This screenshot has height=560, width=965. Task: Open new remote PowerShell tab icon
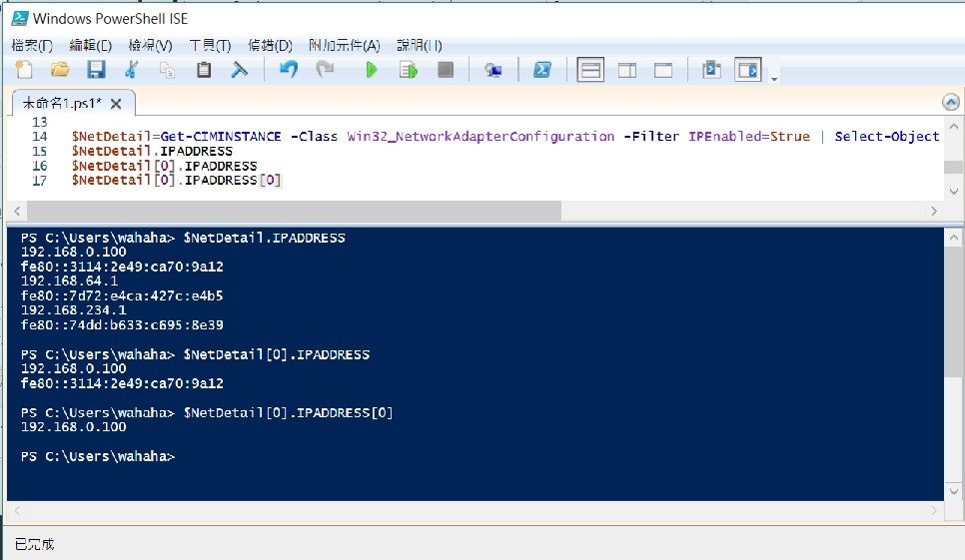pos(492,70)
